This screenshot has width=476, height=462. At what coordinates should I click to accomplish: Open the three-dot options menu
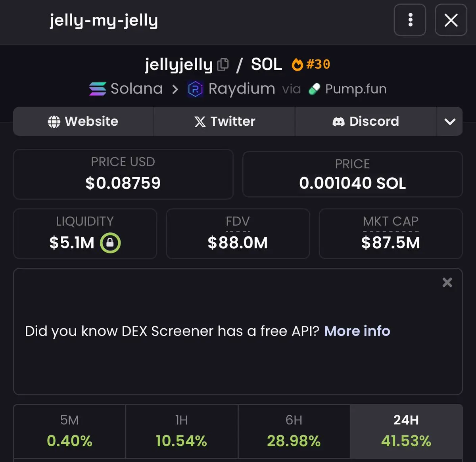(x=410, y=20)
